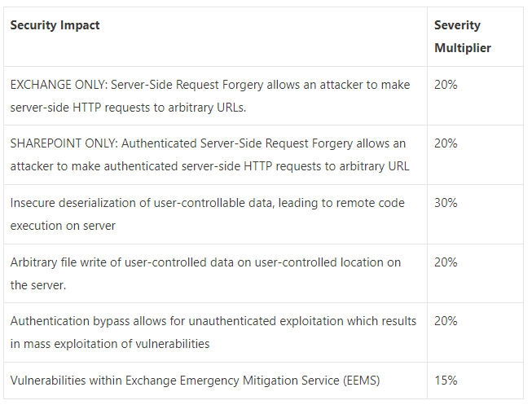Screen dimensions: 532x405
Task: Select the Exchange Emergency Mitigation Service row text
Action: [x=195, y=381]
